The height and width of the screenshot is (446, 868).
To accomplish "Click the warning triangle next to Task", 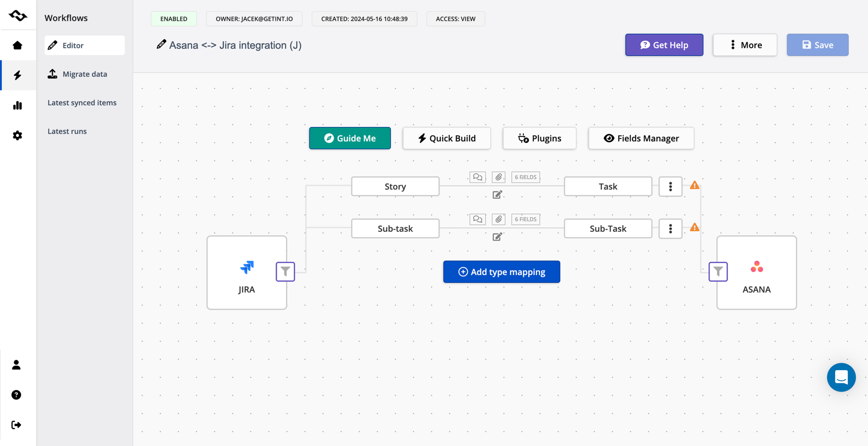I will [x=694, y=186].
